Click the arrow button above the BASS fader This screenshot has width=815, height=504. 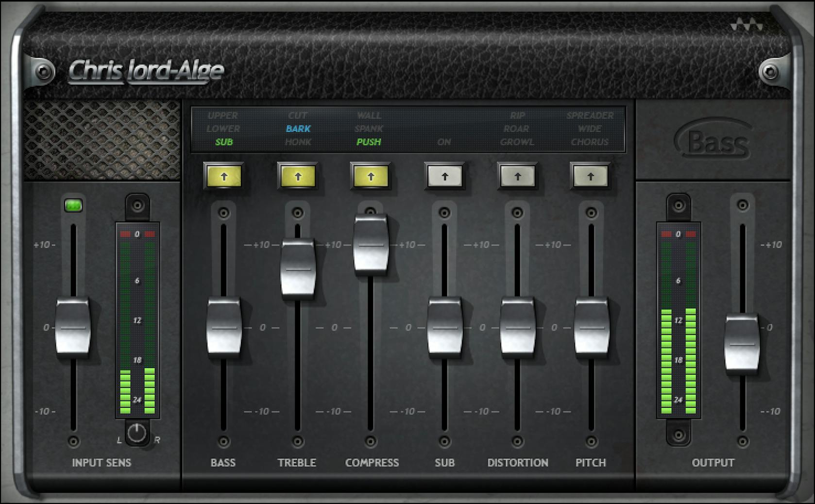pos(224,176)
